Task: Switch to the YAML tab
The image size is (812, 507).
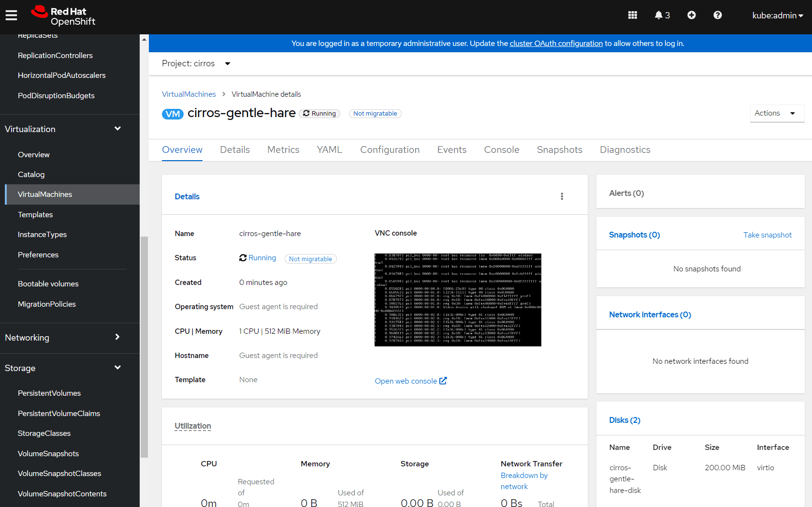Action: (x=329, y=150)
